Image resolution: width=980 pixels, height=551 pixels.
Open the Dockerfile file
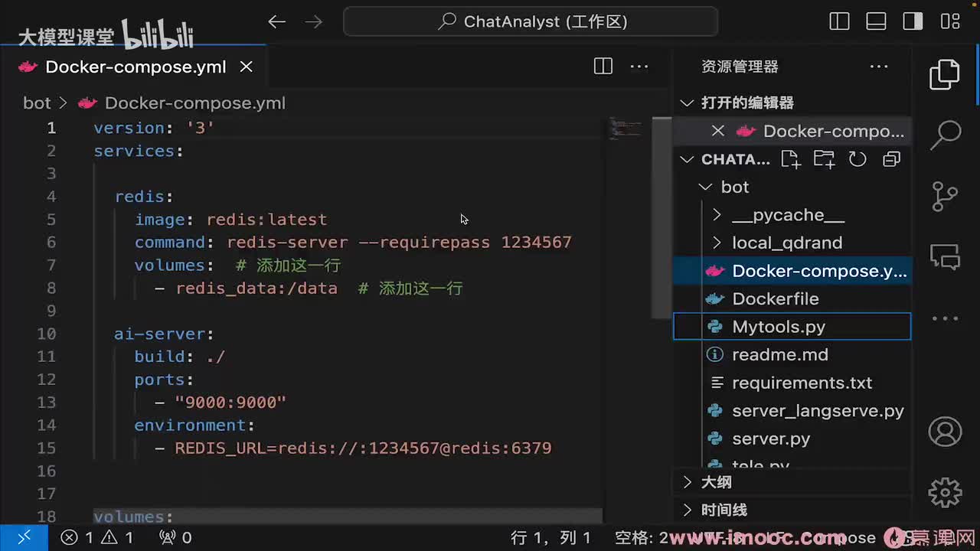tap(792, 298)
